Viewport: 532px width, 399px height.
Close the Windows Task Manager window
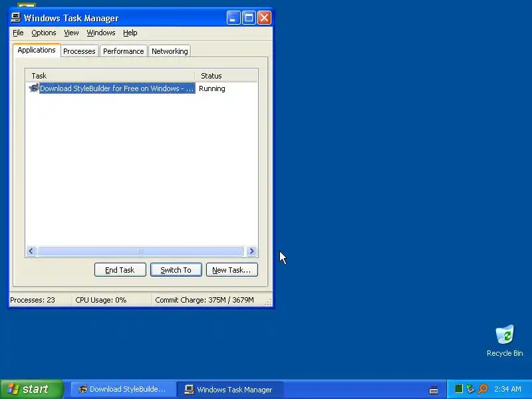[x=264, y=18]
